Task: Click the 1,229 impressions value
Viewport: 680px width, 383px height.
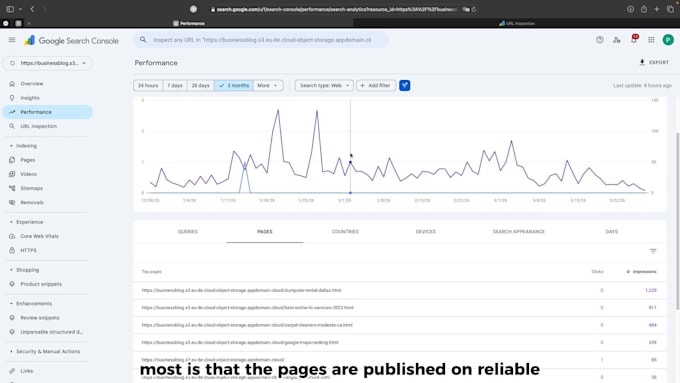Action: point(651,290)
